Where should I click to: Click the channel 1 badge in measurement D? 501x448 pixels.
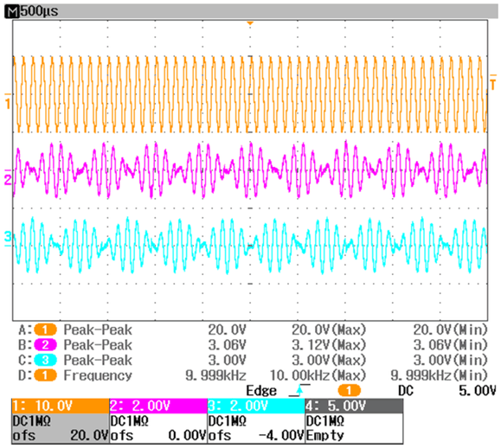[45, 375]
